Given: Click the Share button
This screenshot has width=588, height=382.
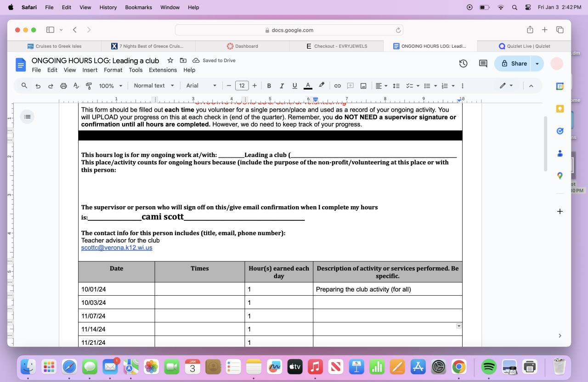Looking at the screenshot, I should (x=514, y=64).
